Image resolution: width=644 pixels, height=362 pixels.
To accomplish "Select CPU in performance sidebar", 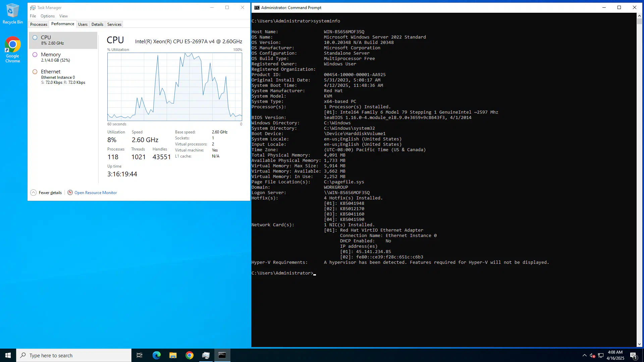I will click(63, 40).
